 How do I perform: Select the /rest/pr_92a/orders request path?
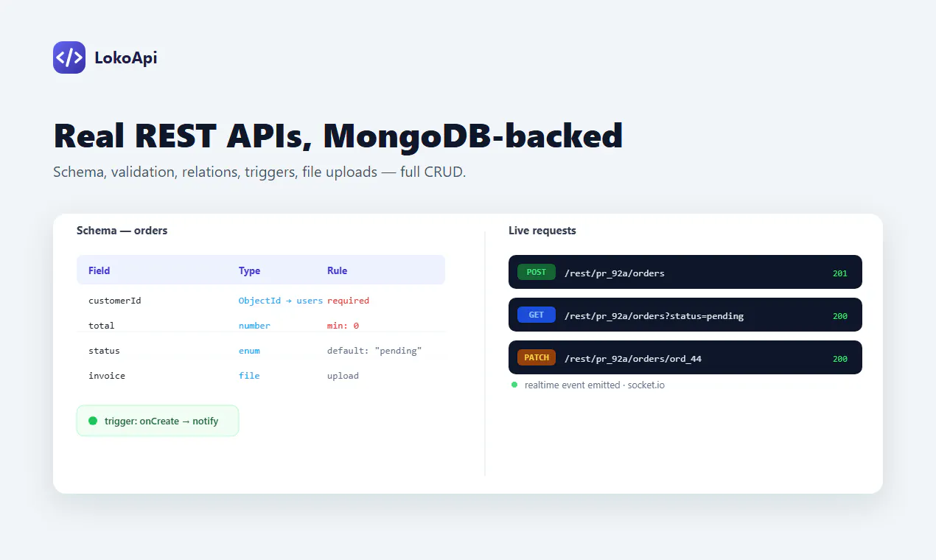(x=615, y=273)
